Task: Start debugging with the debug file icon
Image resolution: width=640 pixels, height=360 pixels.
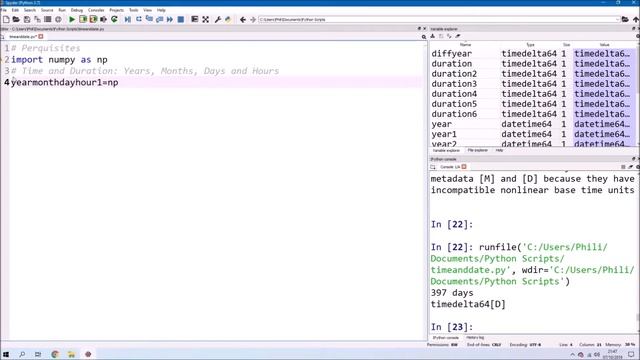Action: (128, 19)
